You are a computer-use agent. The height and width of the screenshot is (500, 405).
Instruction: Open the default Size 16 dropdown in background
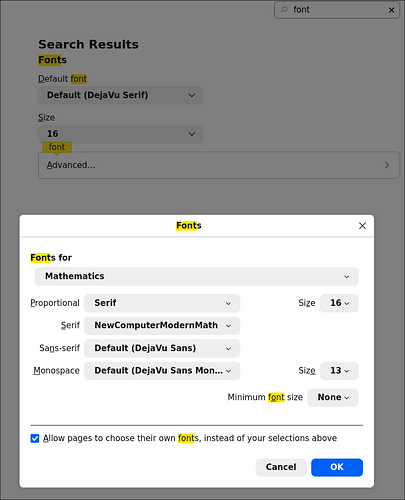120,134
